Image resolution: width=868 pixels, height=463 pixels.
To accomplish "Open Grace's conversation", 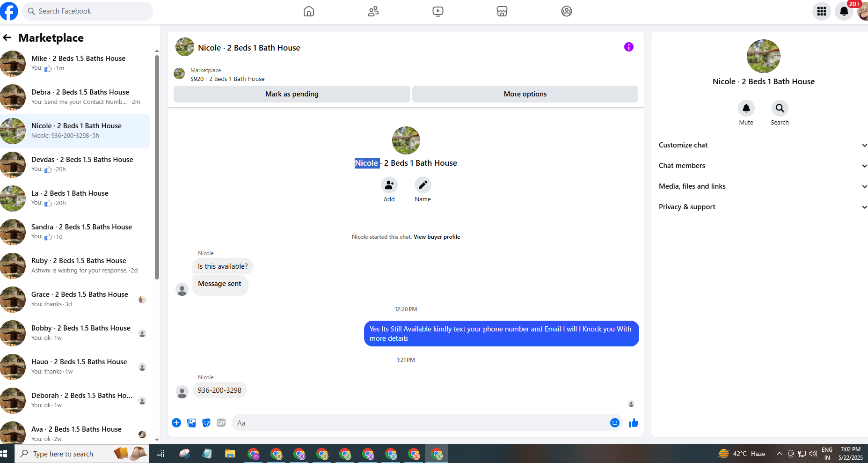I will click(75, 300).
